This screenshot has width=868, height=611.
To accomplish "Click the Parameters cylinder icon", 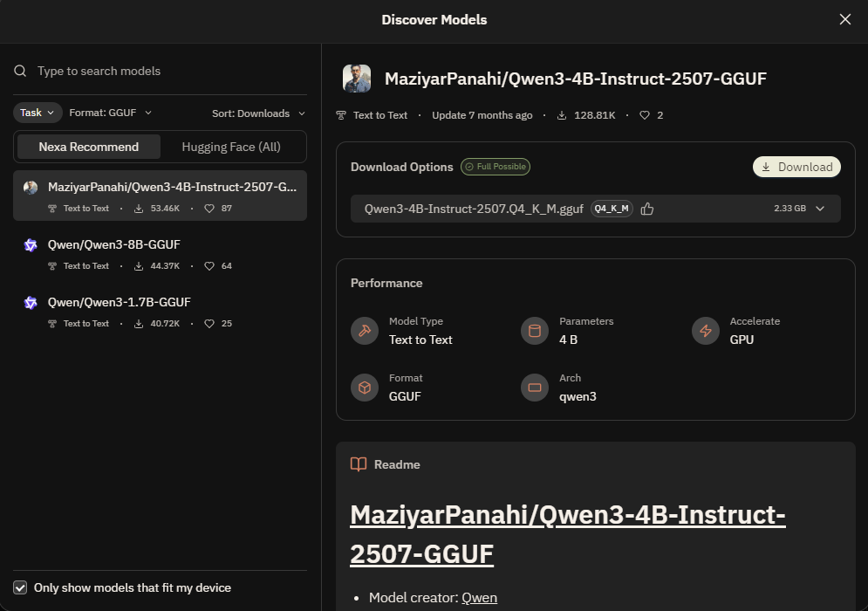I will [535, 331].
